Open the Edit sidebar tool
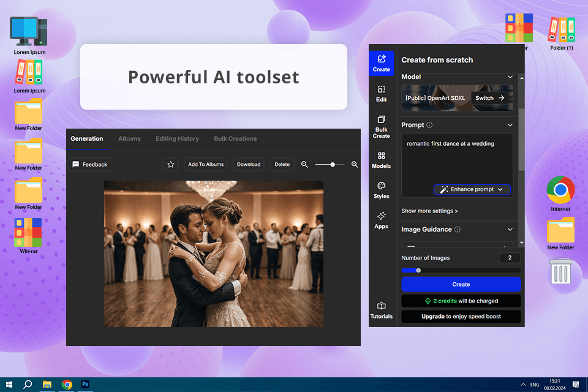The height and width of the screenshot is (392, 588). (381, 93)
